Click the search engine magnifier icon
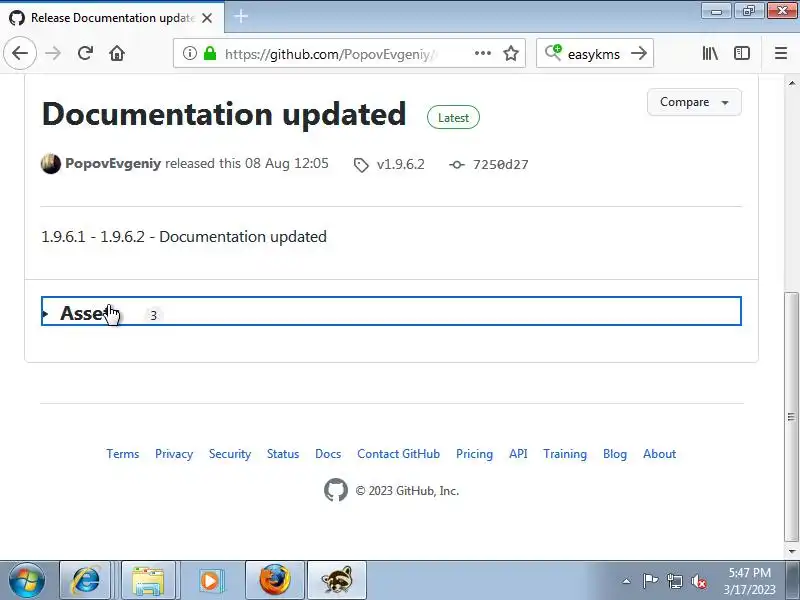 553,53
